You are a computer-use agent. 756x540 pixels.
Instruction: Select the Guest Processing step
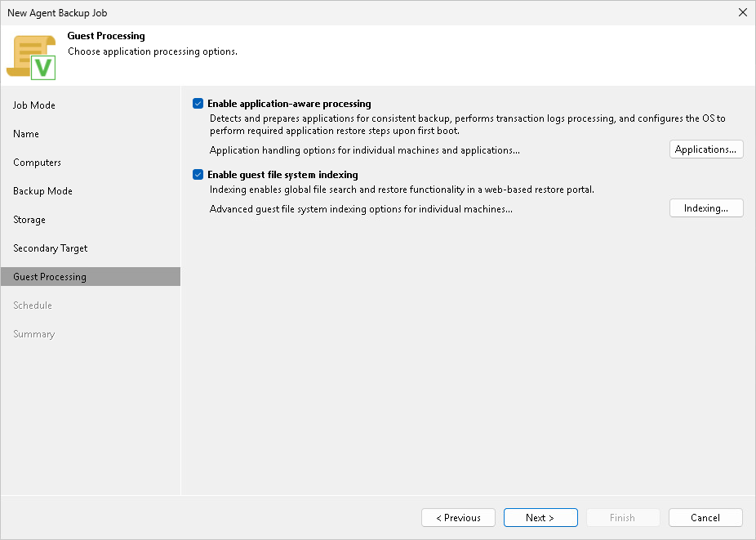91,276
